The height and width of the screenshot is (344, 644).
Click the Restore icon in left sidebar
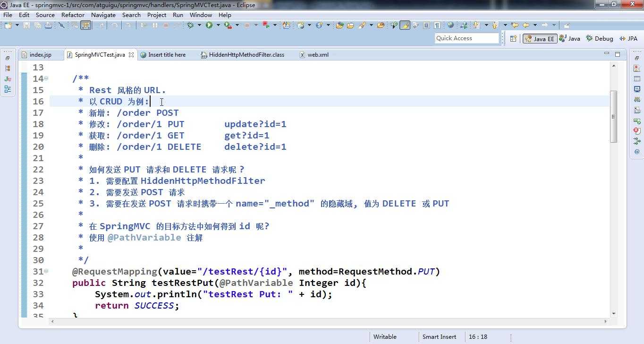[8, 58]
